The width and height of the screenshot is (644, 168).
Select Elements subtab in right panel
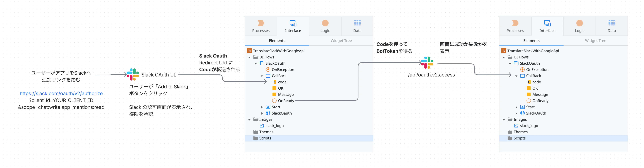coord(531,41)
